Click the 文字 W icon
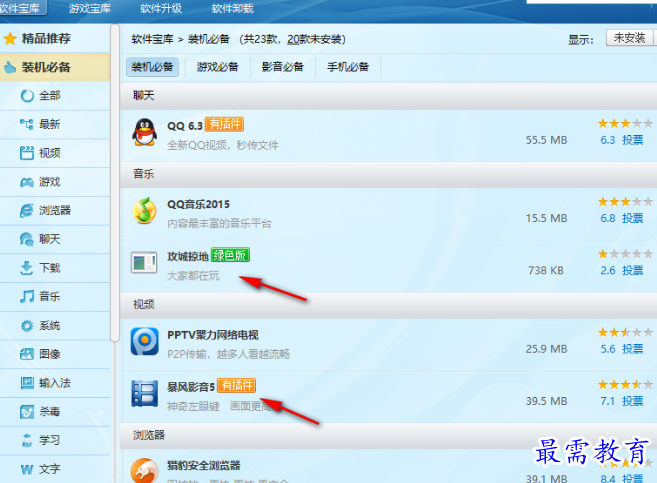The height and width of the screenshot is (483, 657). click(x=27, y=469)
